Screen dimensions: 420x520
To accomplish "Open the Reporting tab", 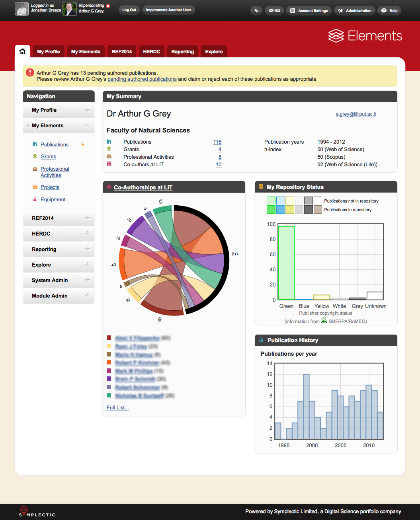I will (x=182, y=52).
